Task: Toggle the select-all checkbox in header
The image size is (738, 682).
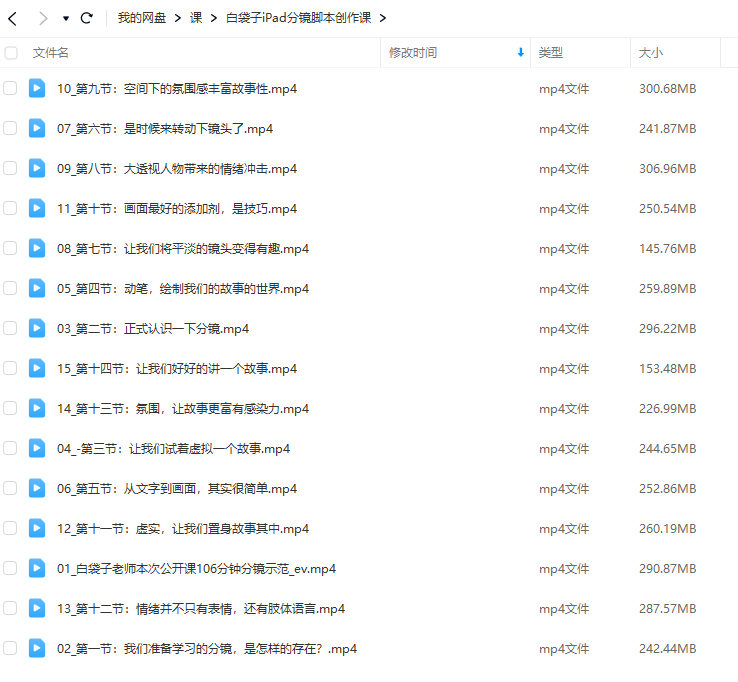Action: pos(10,52)
